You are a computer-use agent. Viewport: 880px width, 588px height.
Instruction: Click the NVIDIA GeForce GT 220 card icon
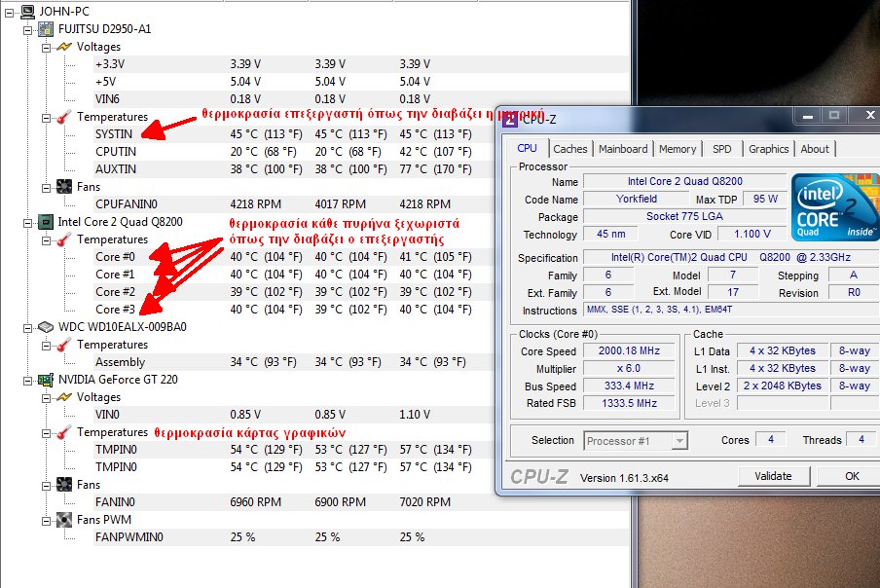[46, 380]
